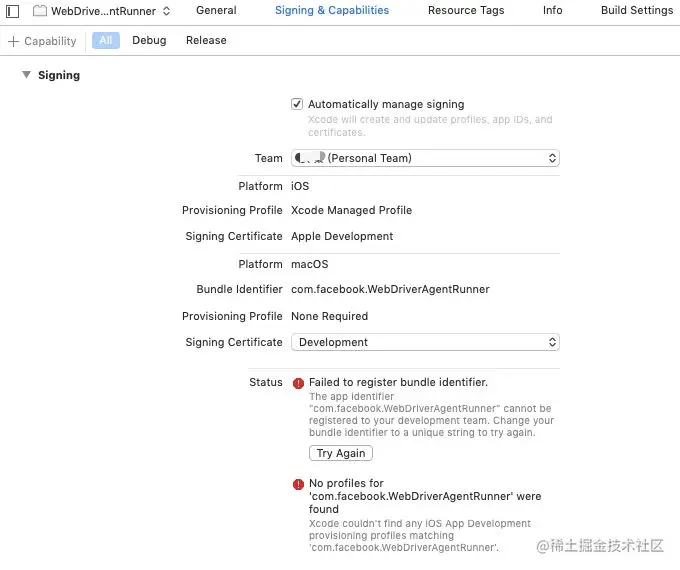Switch to the General tab
Screen dimensions: 680x570
(216, 10)
